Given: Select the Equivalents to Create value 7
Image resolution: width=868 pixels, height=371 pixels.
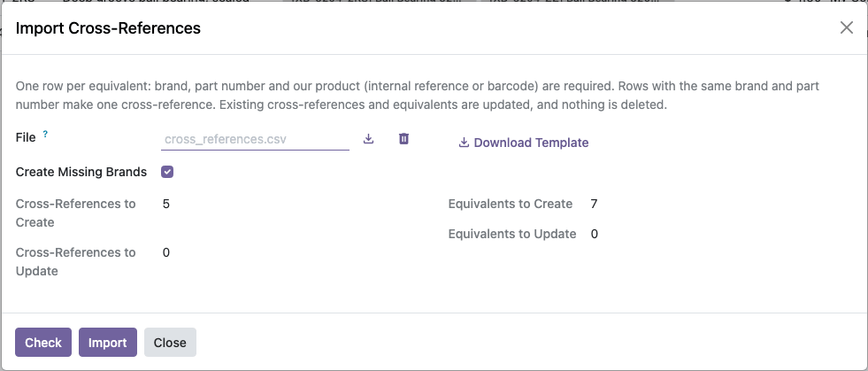Looking at the screenshot, I should (x=594, y=204).
